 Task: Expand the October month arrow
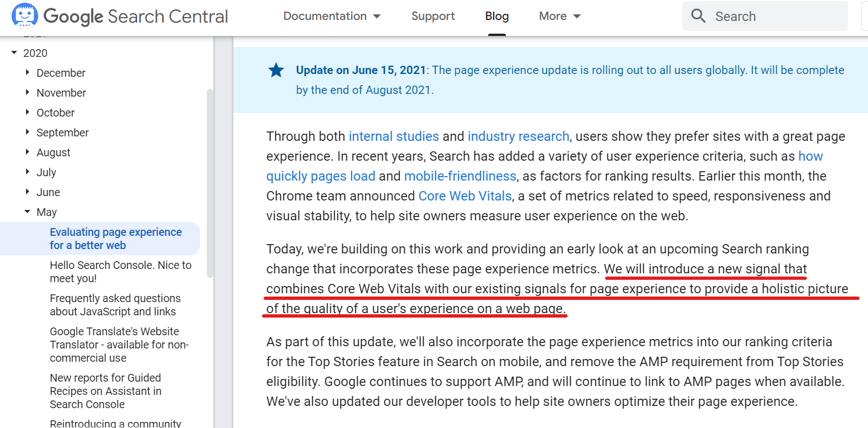[28, 112]
